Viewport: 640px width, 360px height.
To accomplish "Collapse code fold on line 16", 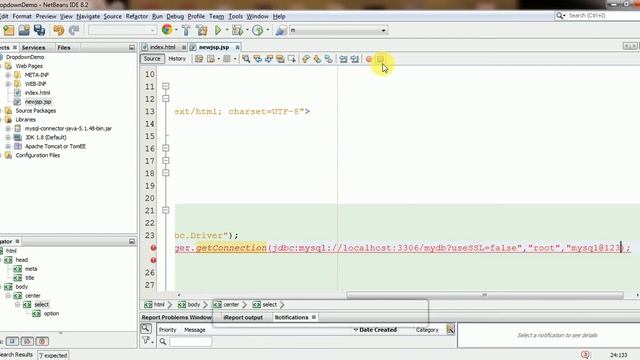I will click(166, 148).
